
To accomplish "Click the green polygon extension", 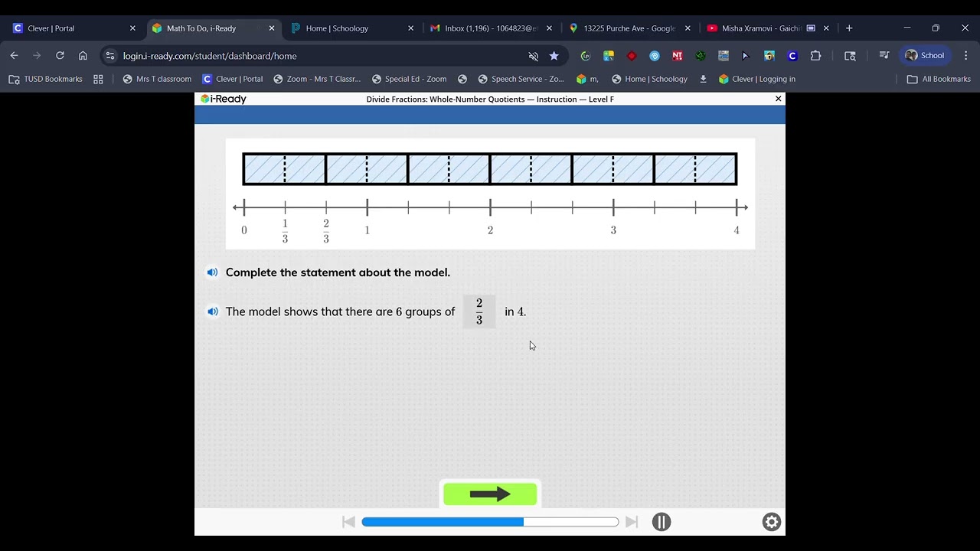I will pyautogui.click(x=701, y=56).
